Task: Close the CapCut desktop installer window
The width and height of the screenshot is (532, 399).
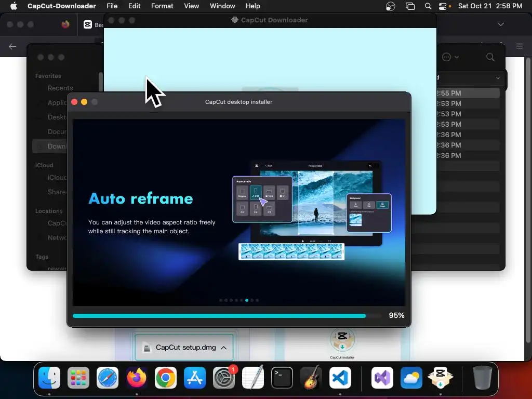Action: tap(74, 102)
